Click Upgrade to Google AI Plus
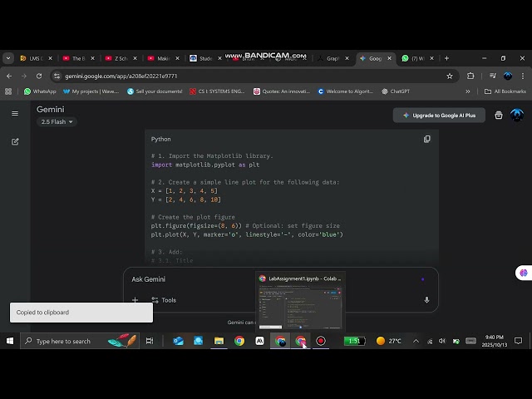Screen dimensions: 532x399 point(439,116)
